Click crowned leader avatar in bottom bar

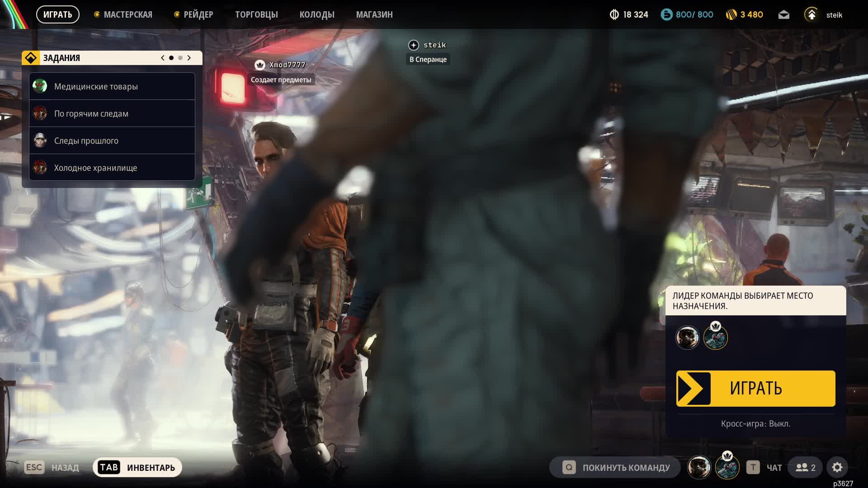pos(727,467)
